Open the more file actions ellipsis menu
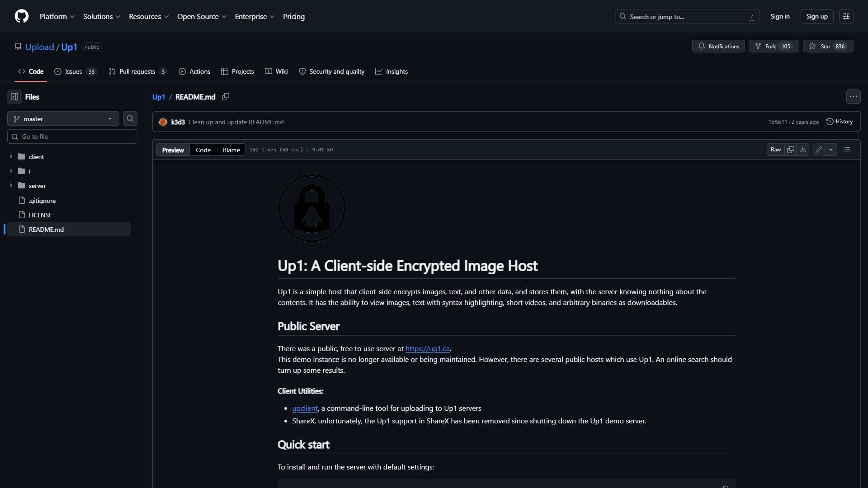Image resolution: width=868 pixels, height=488 pixels. [853, 97]
